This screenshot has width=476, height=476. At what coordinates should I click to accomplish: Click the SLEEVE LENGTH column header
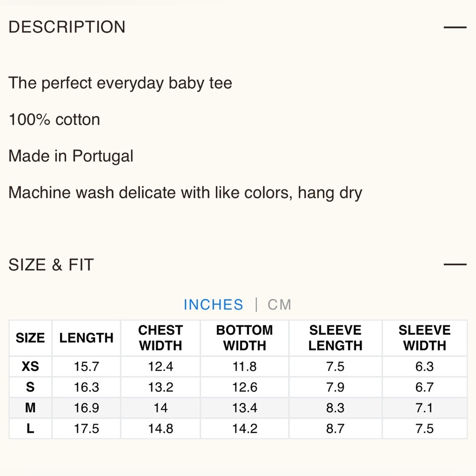pos(336,338)
